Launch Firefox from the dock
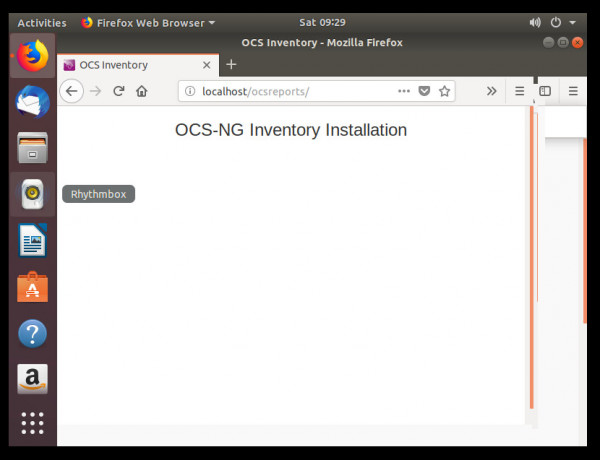This screenshot has height=460, width=600. (x=33, y=56)
